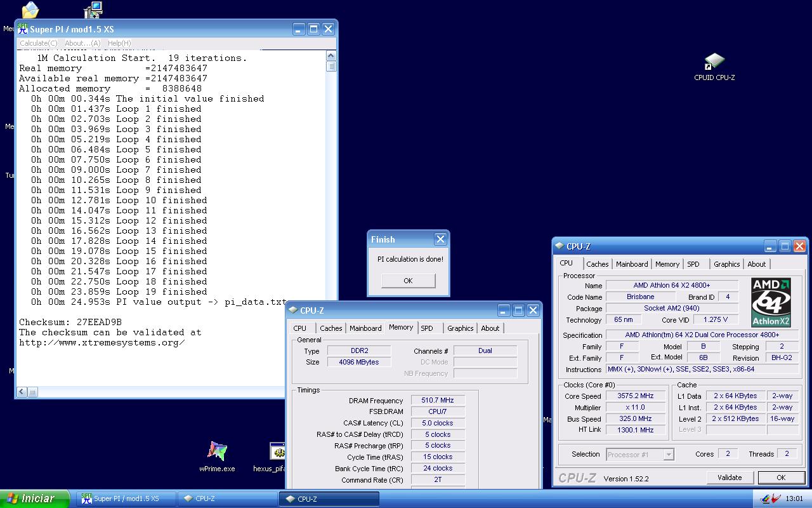The width and height of the screenshot is (812, 508).
Task: Click the Package Socket AM2 (940) value
Action: click(672, 308)
